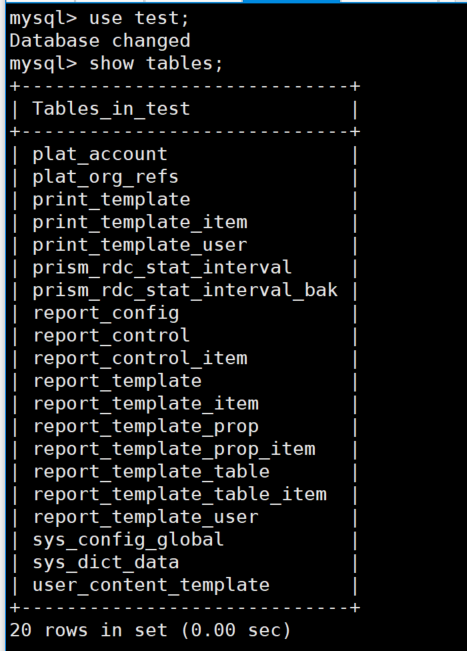467x651 pixels.
Task: Select sys_dict_data table entry
Action: point(106,562)
